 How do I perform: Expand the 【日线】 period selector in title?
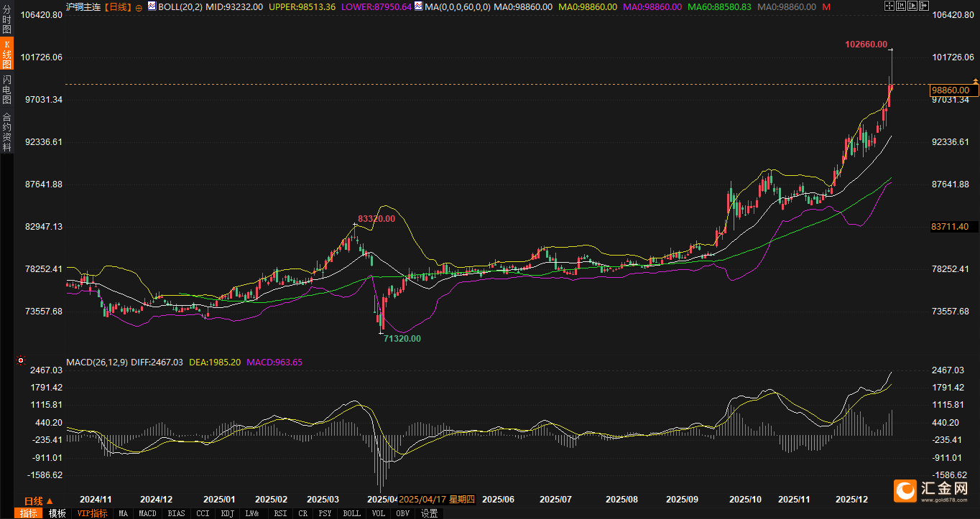coord(118,6)
